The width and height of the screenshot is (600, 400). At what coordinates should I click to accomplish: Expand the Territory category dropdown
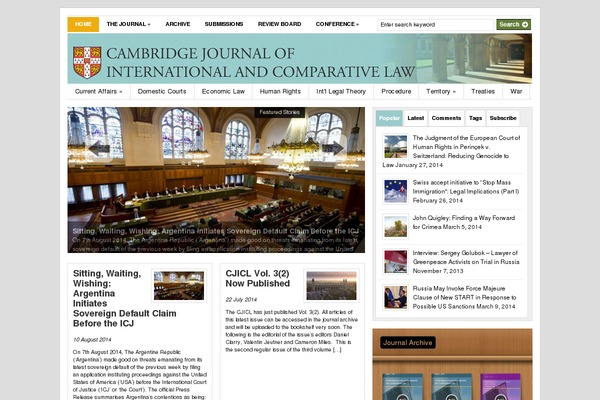coord(441,91)
